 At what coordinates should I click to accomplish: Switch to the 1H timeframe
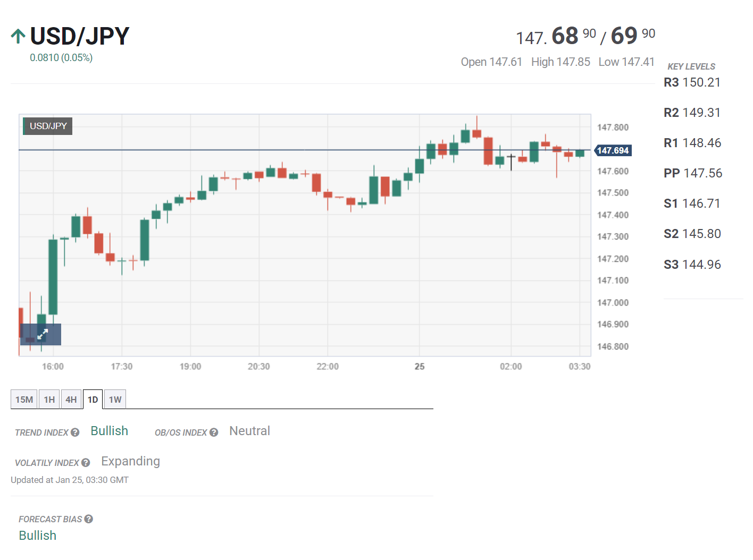point(49,399)
